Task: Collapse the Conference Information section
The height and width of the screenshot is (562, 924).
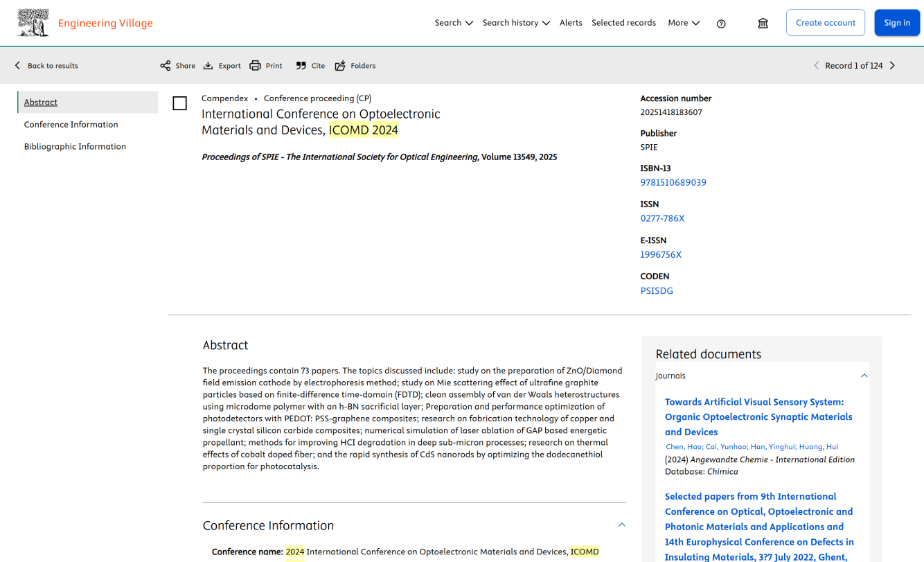Action: (x=621, y=525)
